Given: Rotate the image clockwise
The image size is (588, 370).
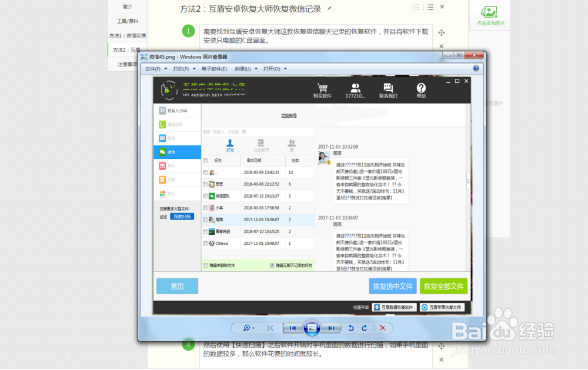Looking at the screenshot, I should [365, 328].
